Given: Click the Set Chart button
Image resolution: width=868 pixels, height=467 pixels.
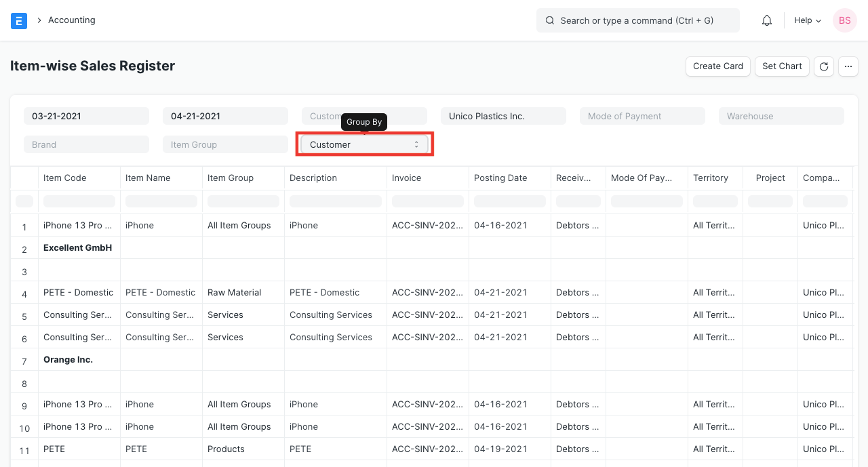Looking at the screenshot, I should [x=782, y=66].
